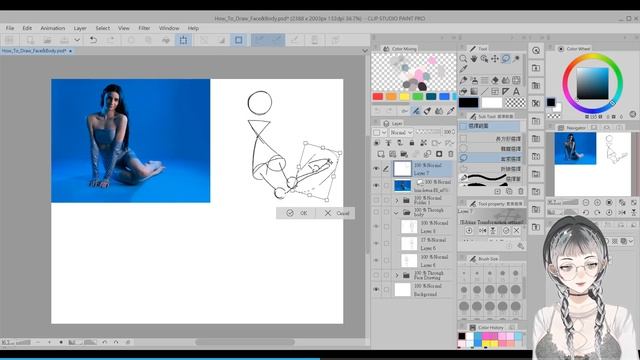
Task: Expand Folder 1 in layer list
Action: (x=396, y=200)
